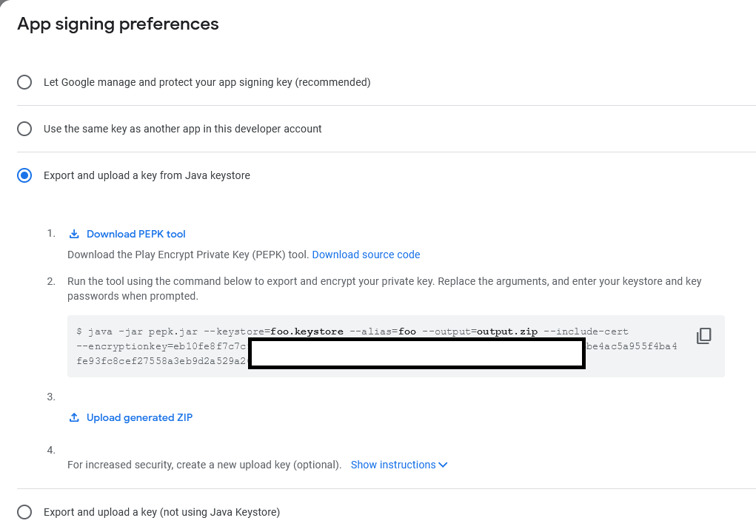Click the "App signing preferences" heading

coord(118,24)
